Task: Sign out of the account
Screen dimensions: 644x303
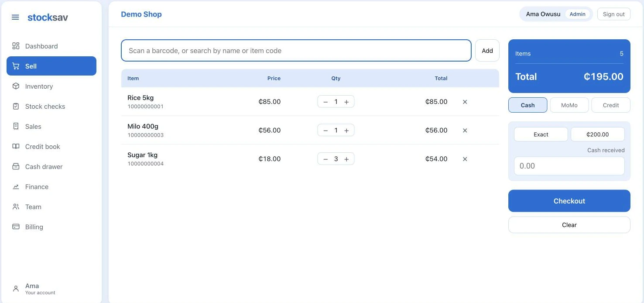Action: click(x=614, y=14)
